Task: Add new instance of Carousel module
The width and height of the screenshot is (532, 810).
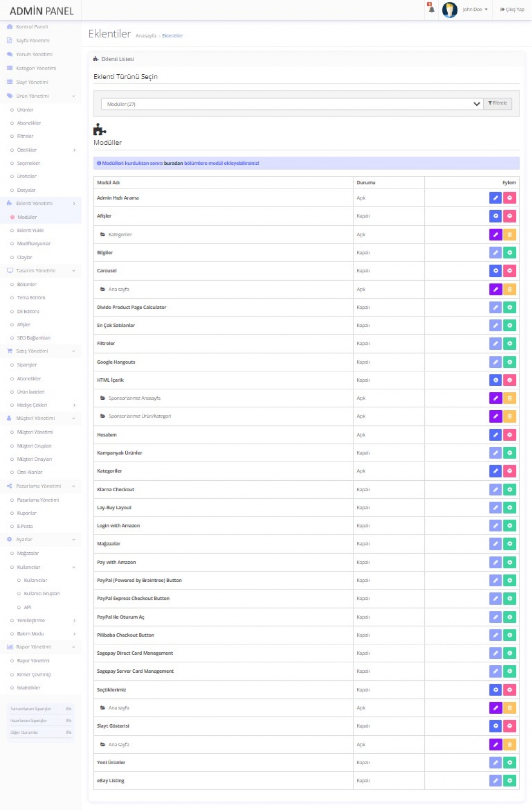Action: click(495, 271)
